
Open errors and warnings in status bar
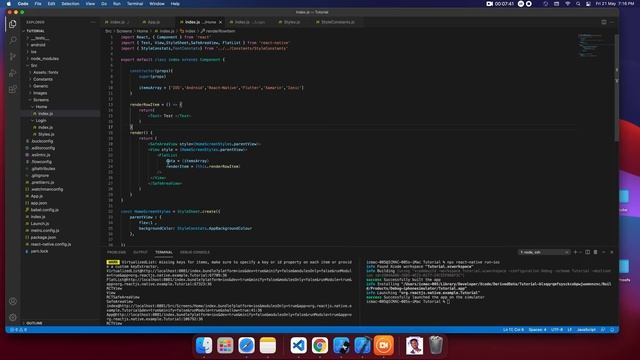tap(18, 330)
